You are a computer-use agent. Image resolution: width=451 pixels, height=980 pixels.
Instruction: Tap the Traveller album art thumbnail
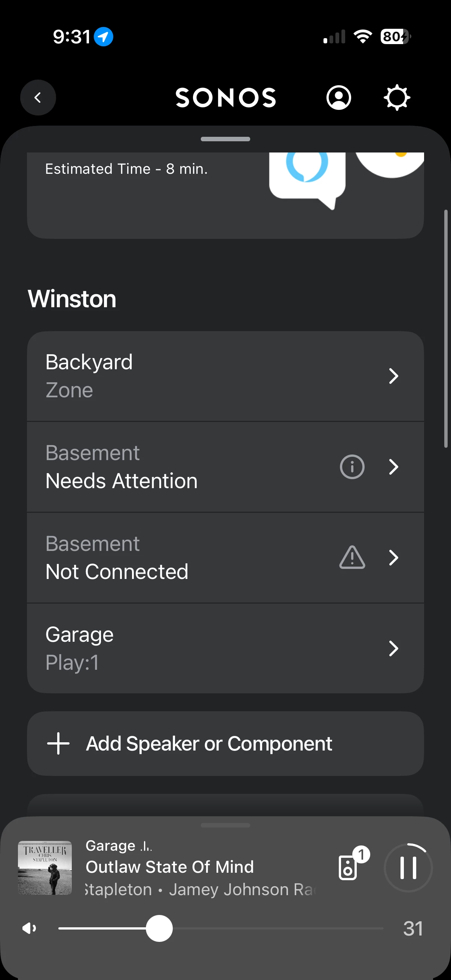pos(45,868)
